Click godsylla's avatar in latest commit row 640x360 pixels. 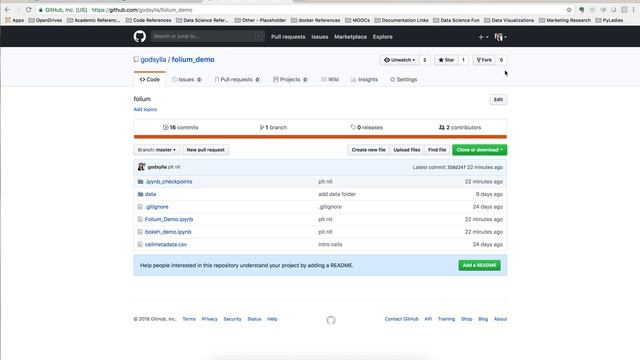[x=141, y=167]
